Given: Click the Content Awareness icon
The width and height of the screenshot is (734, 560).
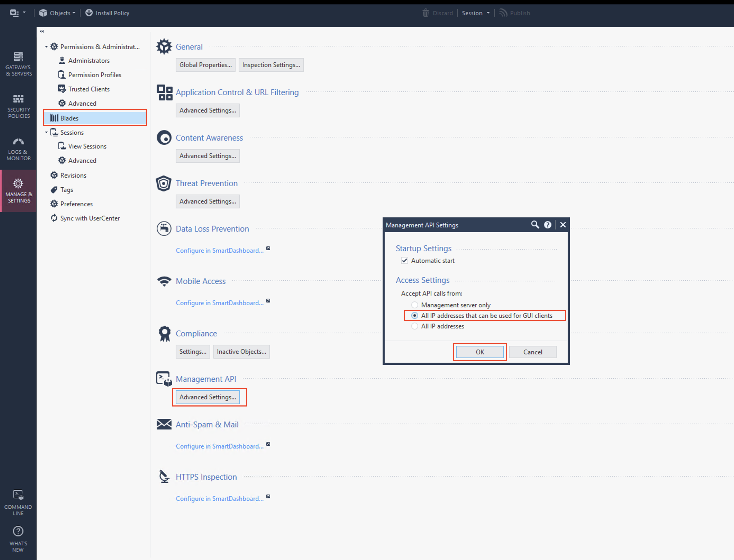Looking at the screenshot, I should pyautogui.click(x=164, y=138).
